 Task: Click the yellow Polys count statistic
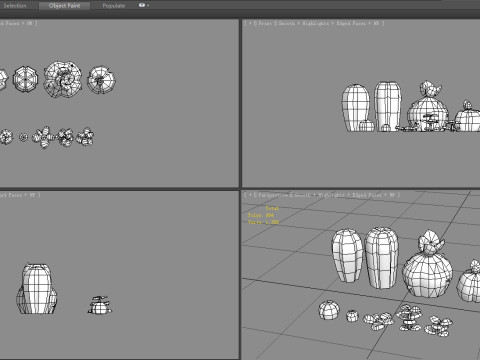tap(261, 215)
